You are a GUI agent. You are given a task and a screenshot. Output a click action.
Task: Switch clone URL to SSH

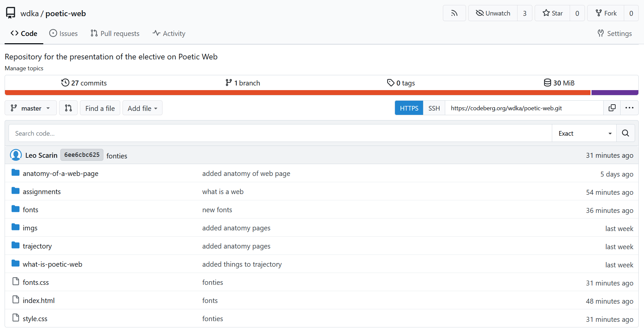pyautogui.click(x=434, y=108)
